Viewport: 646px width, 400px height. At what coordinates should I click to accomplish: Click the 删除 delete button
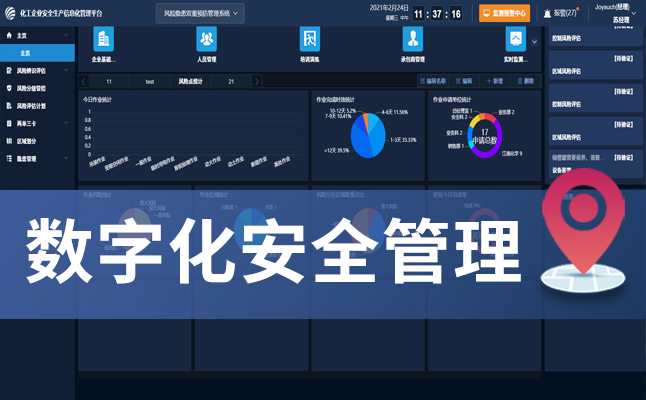526,81
